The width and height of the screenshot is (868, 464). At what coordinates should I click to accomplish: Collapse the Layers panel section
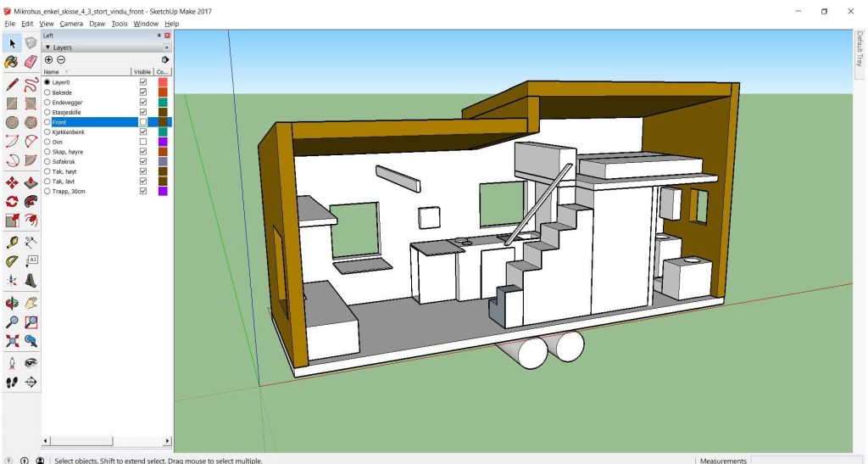(x=47, y=48)
